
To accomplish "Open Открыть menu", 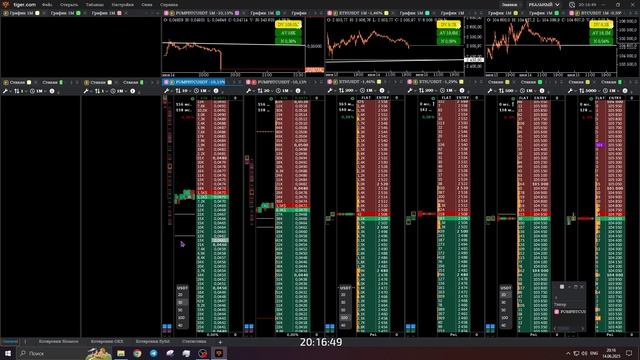I will (x=69, y=4).
